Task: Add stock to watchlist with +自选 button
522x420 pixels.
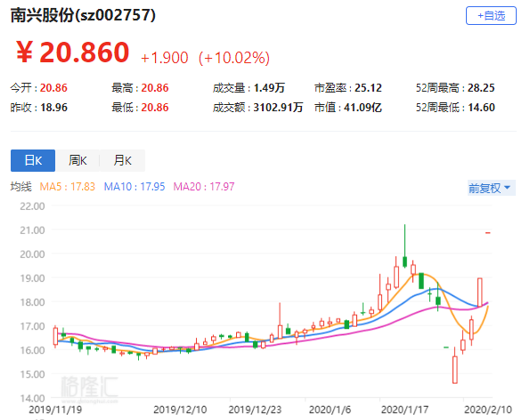Action: click(x=491, y=16)
